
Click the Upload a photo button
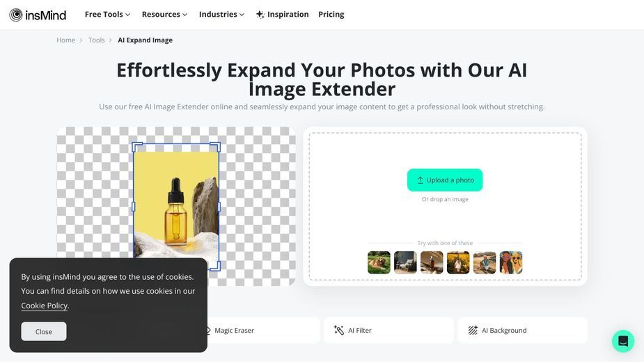[x=445, y=180]
